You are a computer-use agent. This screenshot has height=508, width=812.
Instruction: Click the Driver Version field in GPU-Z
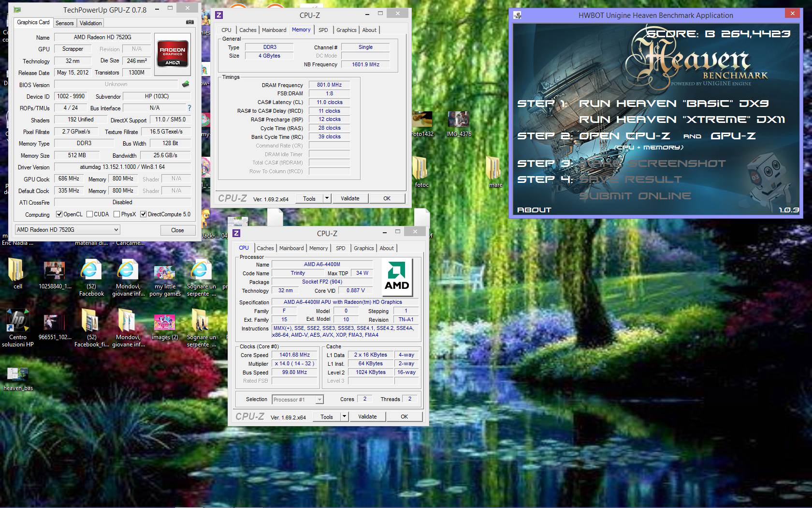click(122, 167)
